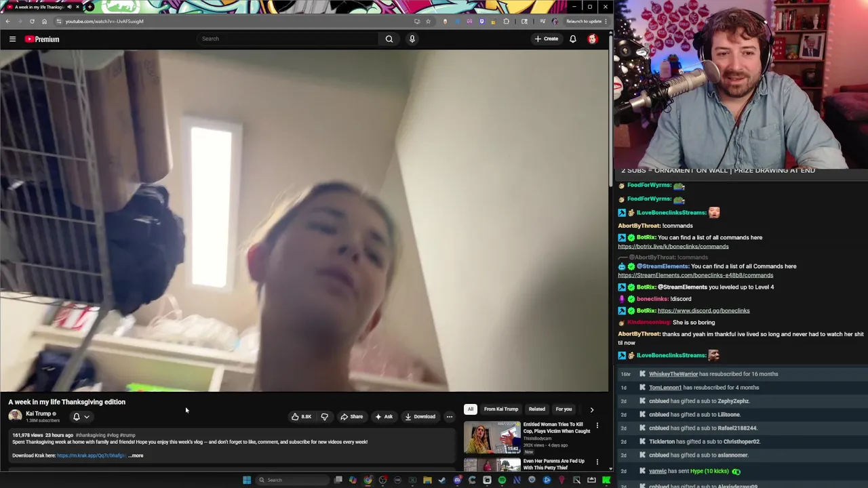
Task: Open more actions ellipsis beside Download
Action: pos(449,417)
